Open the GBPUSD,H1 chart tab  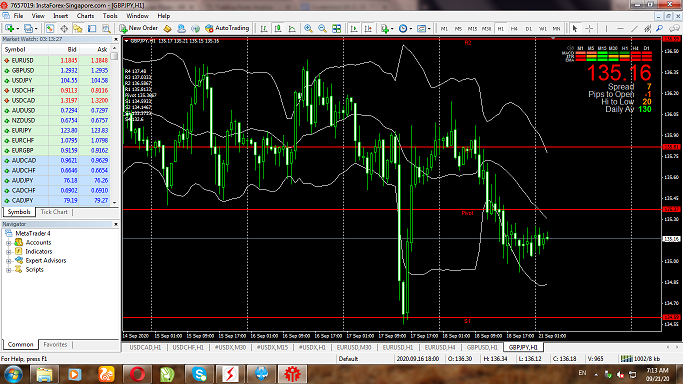(482, 347)
